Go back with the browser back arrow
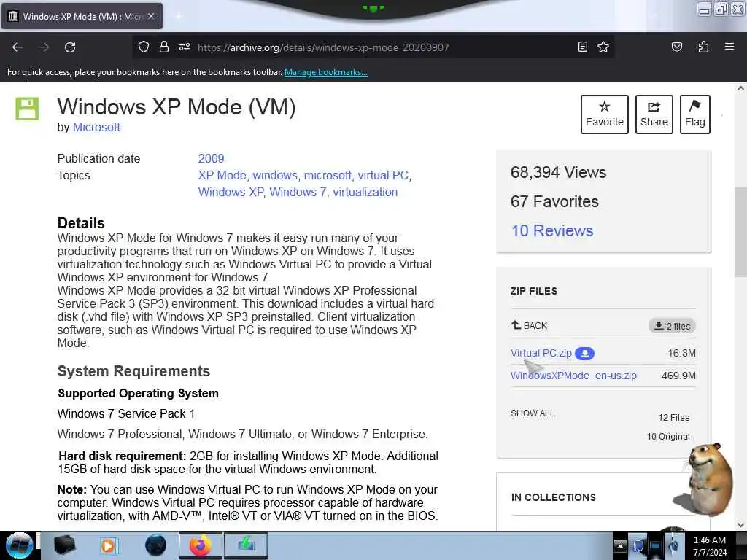The width and height of the screenshot is (747, 560). (x=18, y=47)
